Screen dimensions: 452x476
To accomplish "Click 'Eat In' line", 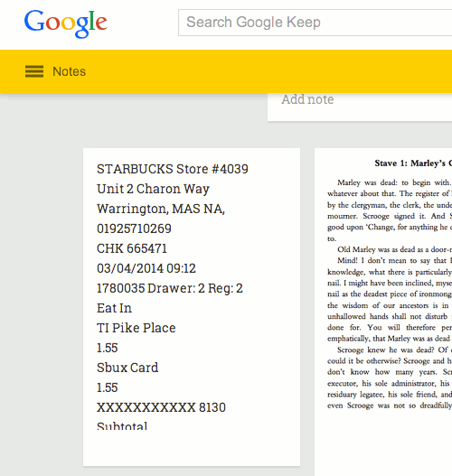I will [x=114, y=308].
